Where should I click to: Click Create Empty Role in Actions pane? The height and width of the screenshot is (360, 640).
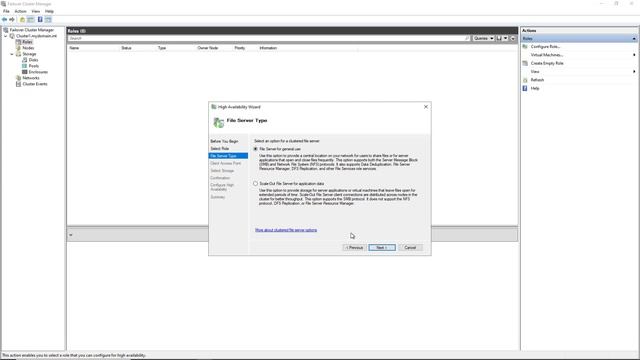pyautogui.click(x=547, y=63)
